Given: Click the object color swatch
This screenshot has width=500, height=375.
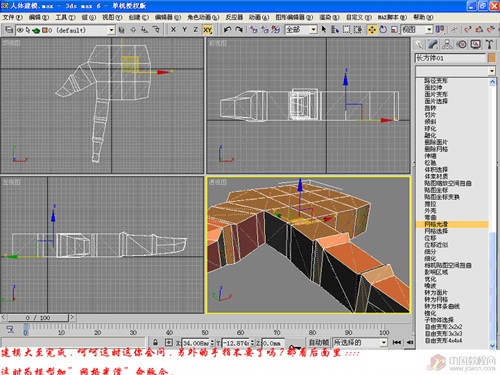Looking at the screenshot, I should (492, 58).
